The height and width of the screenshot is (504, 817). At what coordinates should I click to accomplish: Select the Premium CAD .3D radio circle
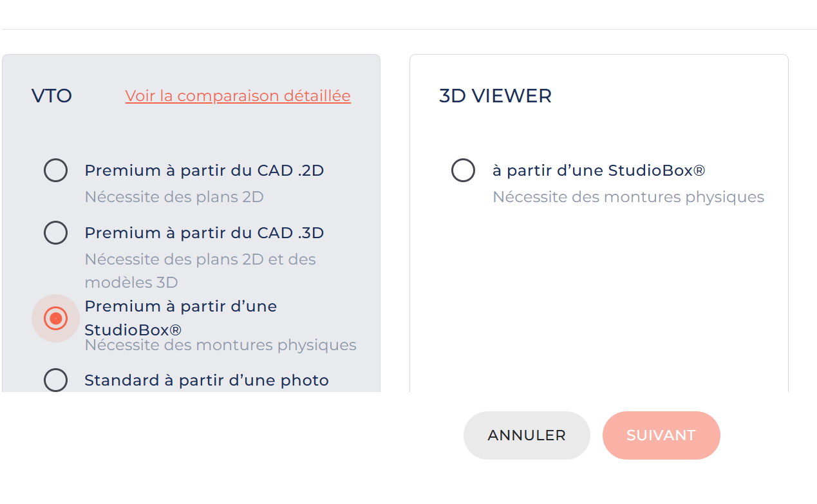[x=55, y=232]
